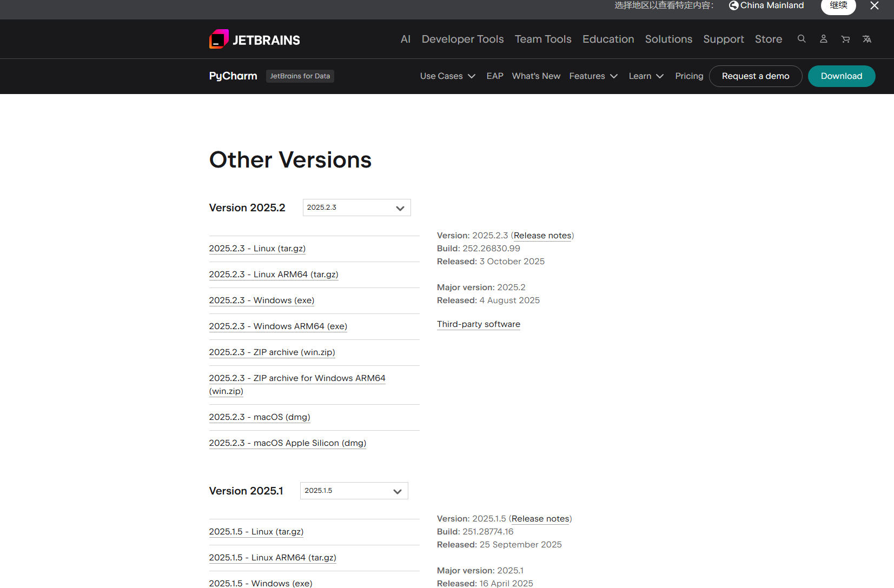Close the region selection banner
This screenshot has width=894, height=588.
click(x=875, y=5)
